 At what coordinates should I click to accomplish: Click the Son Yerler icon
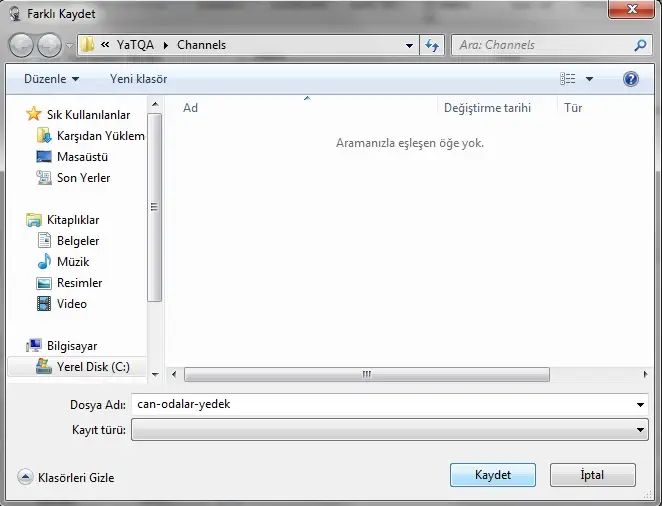click(44, 178)
